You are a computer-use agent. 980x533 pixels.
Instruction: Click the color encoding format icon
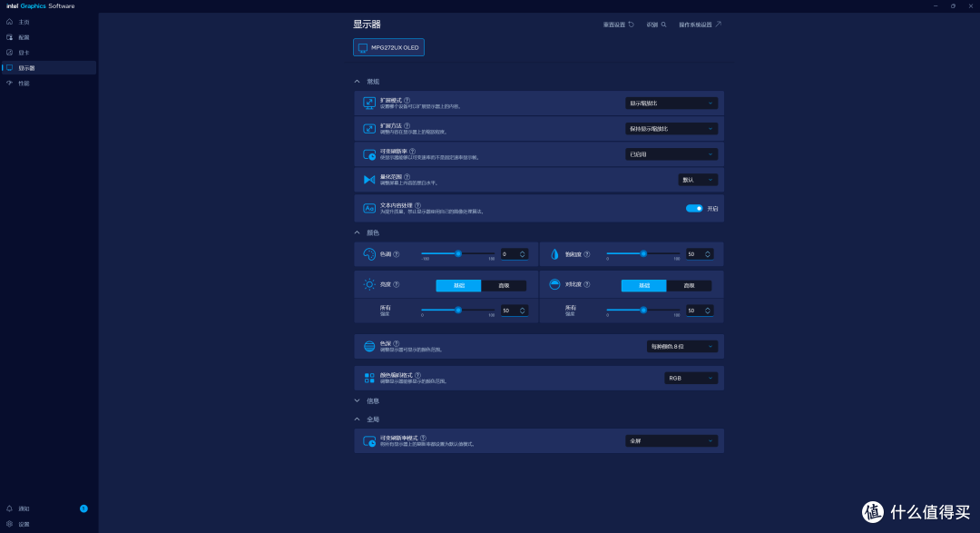(x=369, y=379)
